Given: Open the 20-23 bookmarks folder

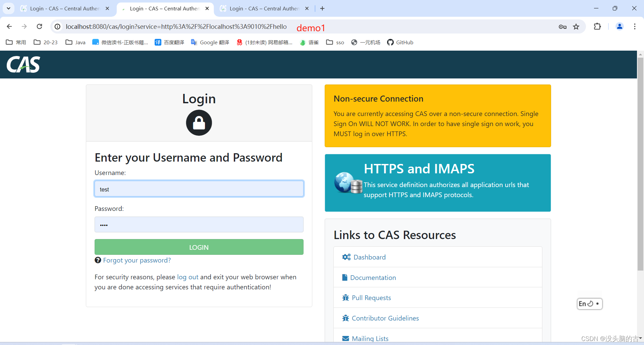Looking at the screenshot, I should tap(46, 42).
